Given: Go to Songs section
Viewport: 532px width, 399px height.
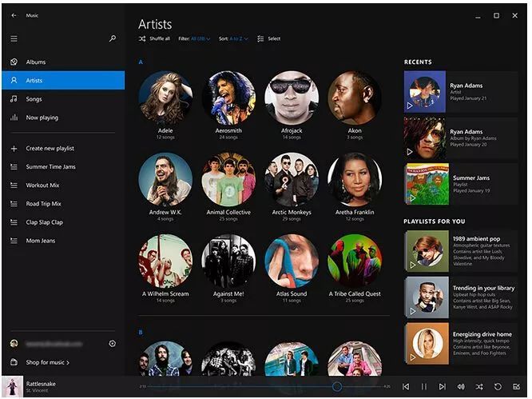Looking at the screenshot, I should tap(63, 99).
